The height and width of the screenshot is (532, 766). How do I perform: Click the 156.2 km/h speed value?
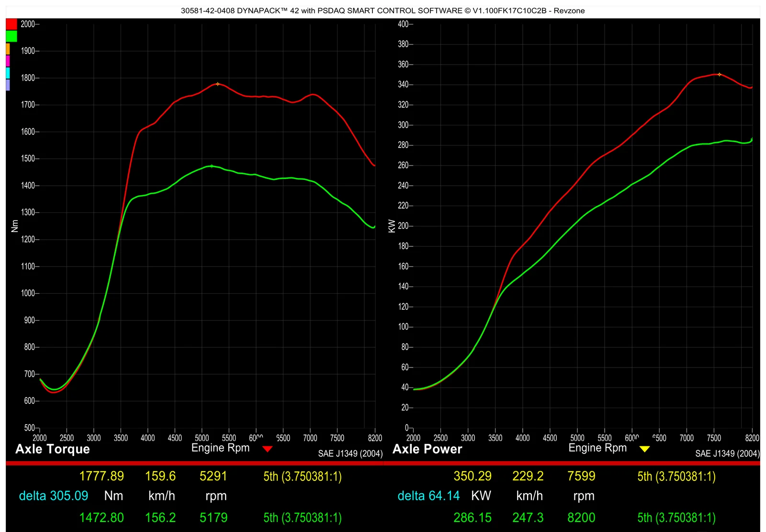tap(160, 518)
